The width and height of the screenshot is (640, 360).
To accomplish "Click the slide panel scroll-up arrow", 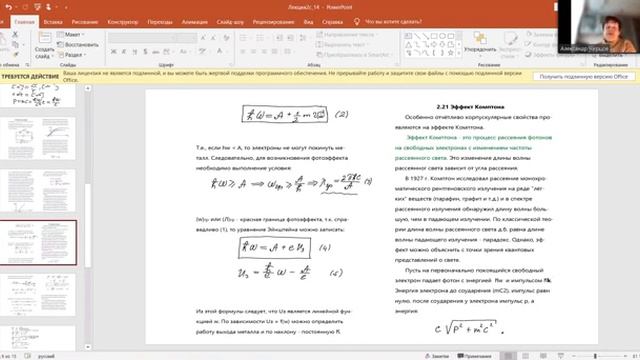I will click(x=88, y=89).
